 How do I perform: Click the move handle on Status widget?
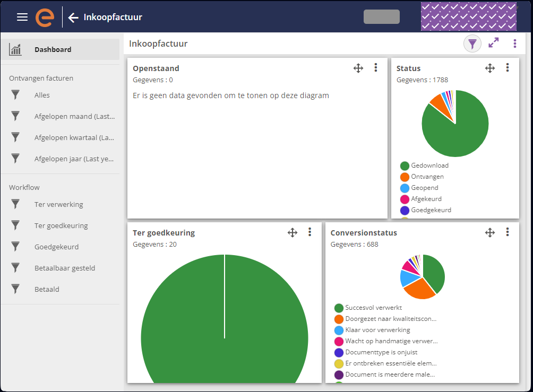tap(490, 68)
